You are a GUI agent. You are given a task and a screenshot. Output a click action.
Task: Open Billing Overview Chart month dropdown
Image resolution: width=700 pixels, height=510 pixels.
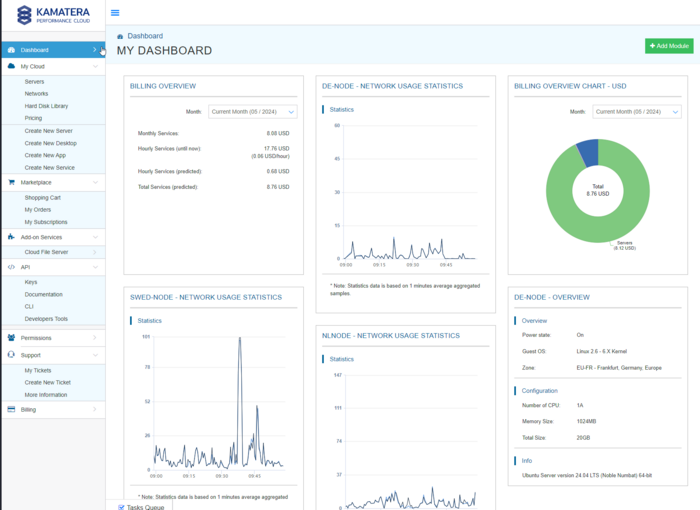(636, 112)
